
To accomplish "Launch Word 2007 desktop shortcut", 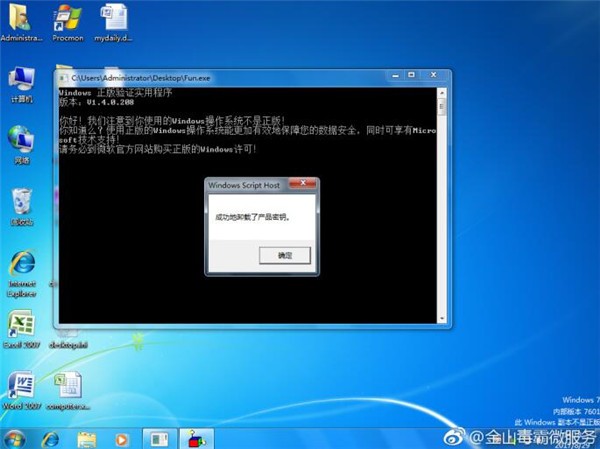I will tap(21, 390).
